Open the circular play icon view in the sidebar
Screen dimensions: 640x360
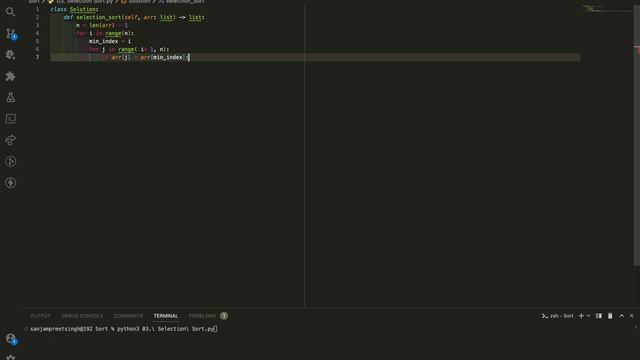click(10, 161)
